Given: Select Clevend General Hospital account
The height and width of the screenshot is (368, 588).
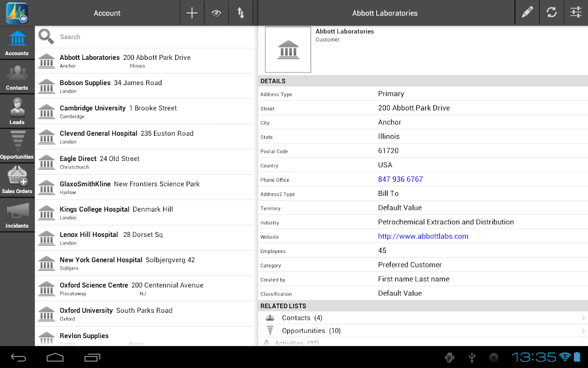Looking at the screenshot, I should pos(144,137).
